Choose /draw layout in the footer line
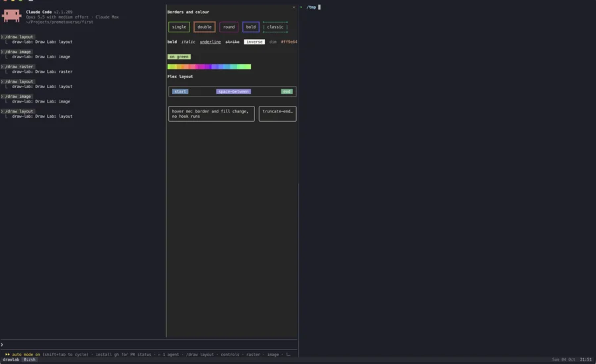The height and width of the screenshot is (364, 596). point(200,355)
